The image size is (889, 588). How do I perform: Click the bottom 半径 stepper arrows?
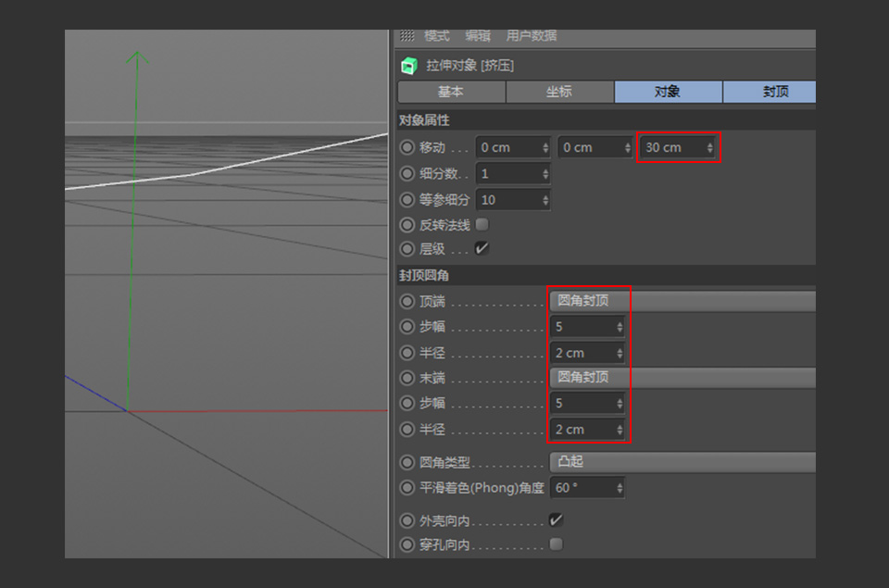620,430
